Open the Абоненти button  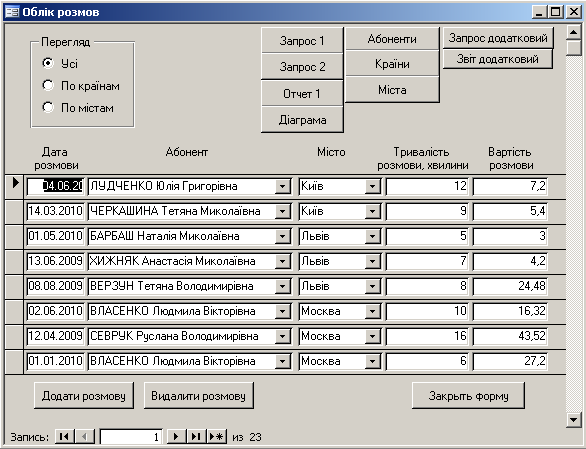pyautogui.click(x=392, y=39)
